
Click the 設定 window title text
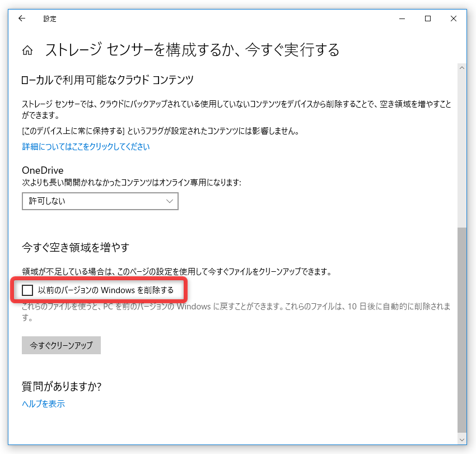pyautogui.click(x=50, y=19)
